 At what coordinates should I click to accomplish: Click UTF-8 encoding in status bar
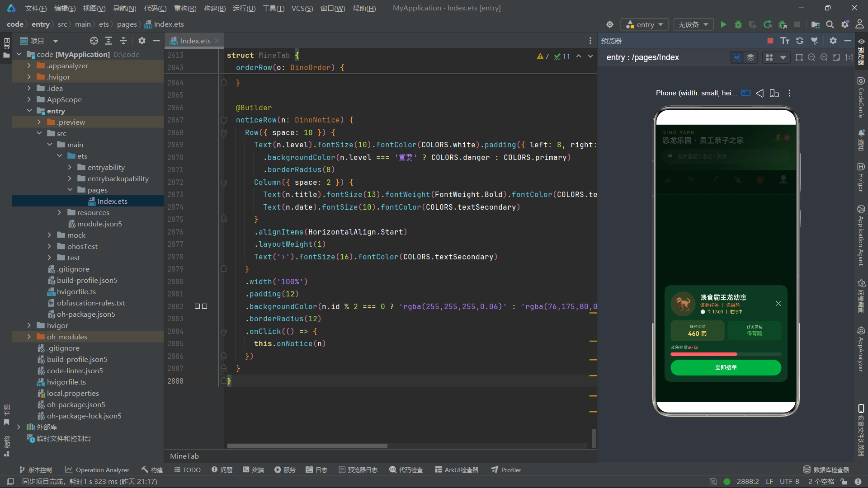(789, 482)
